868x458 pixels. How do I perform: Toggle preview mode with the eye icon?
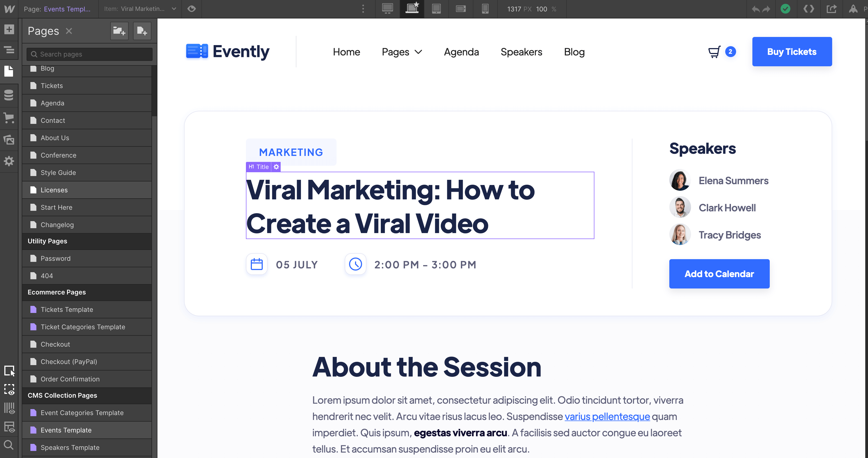pos(191,9)
